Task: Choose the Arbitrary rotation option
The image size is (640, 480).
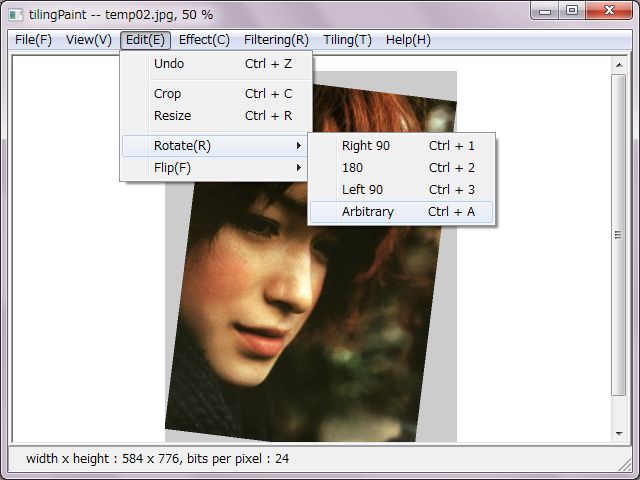Action: 402,212
